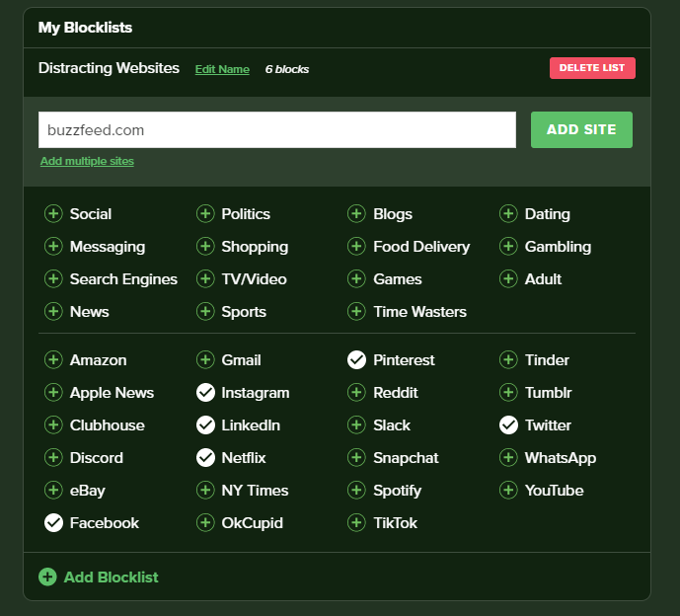
Task: Uncheck LinkedIn from the blocklist
Action: [205, 425]
